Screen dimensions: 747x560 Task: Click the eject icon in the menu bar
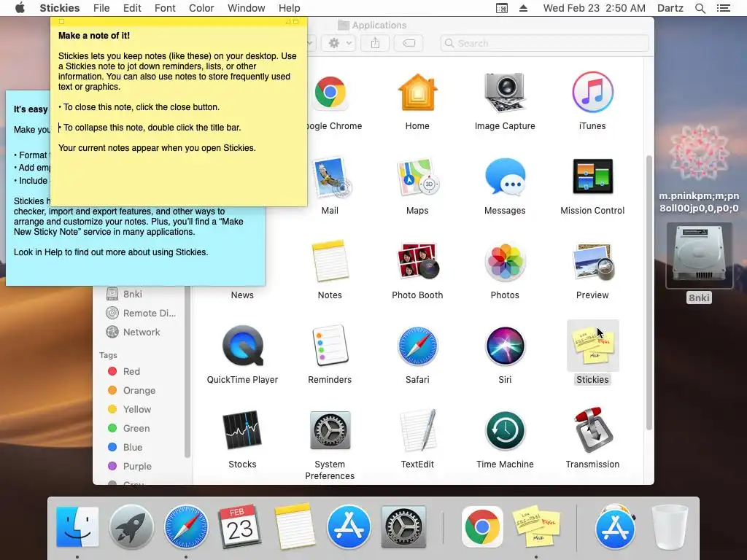click(x=523, y=8)
